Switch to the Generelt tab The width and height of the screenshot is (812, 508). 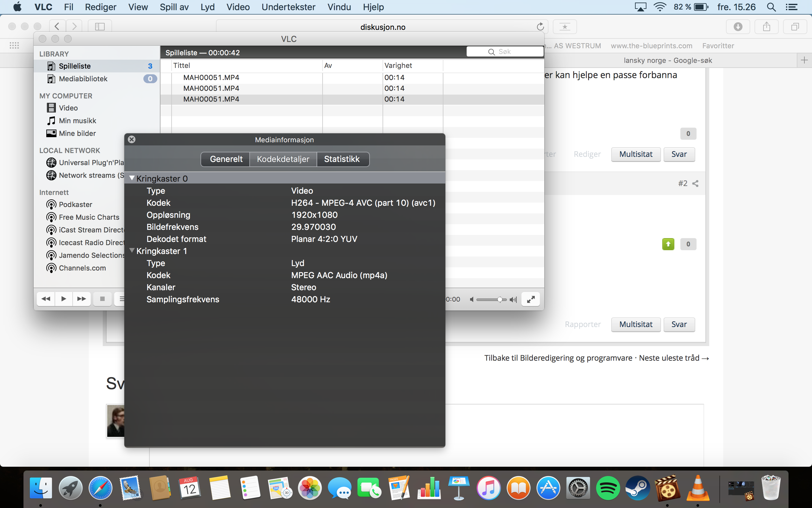coord(226,159)
